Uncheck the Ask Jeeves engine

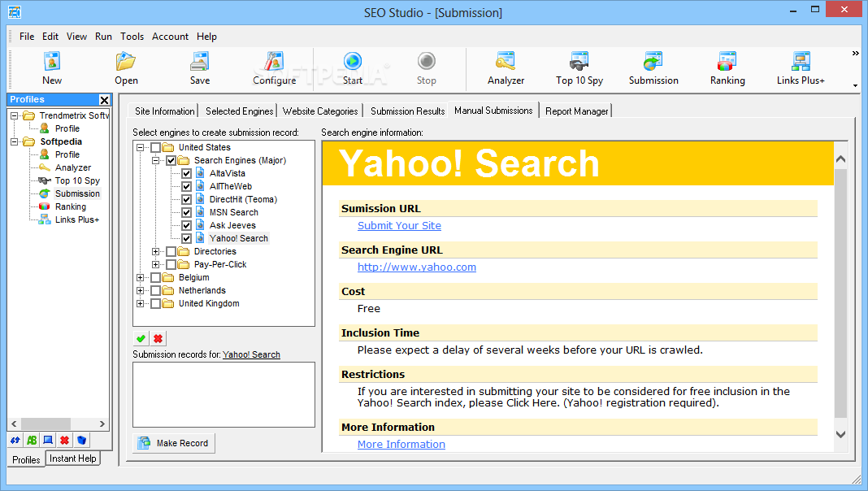tap(187, 225)
